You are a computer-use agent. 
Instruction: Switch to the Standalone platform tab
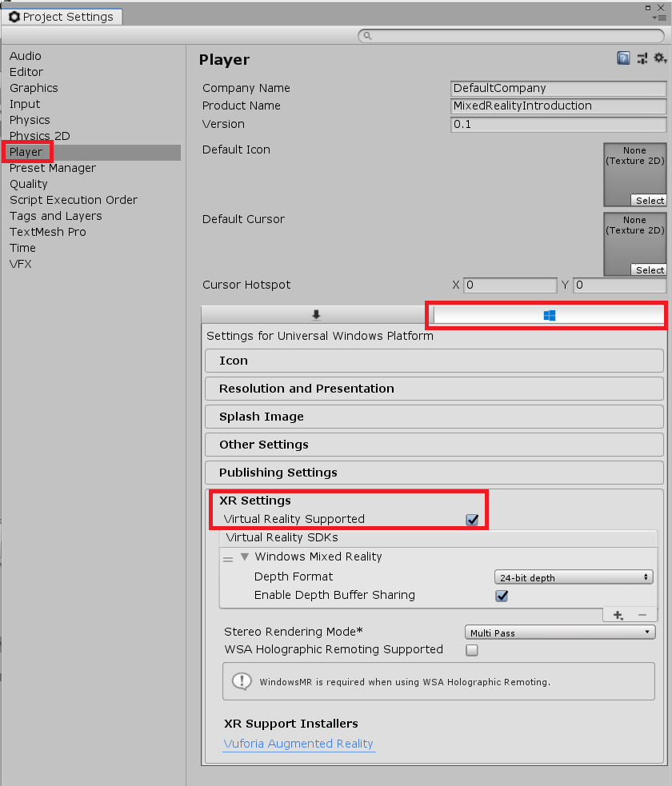[316, 315]
